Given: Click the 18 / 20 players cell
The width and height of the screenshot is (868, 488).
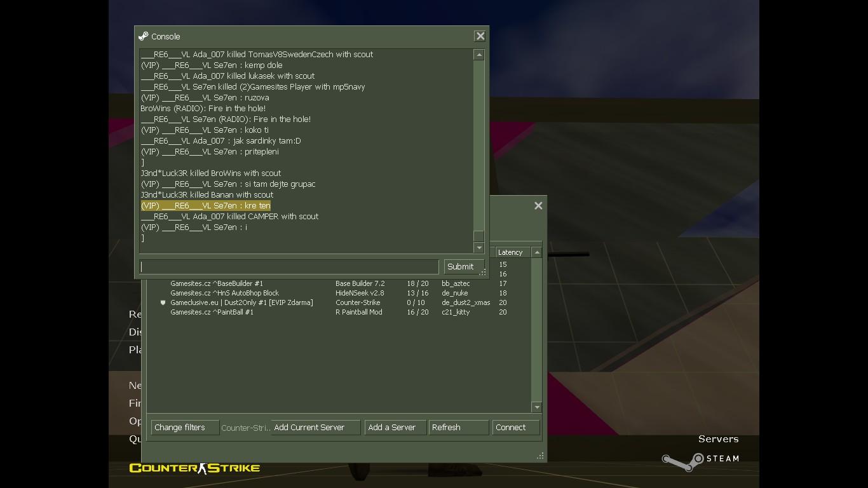Looking at the screenshot, I should (x=417, y=283).
